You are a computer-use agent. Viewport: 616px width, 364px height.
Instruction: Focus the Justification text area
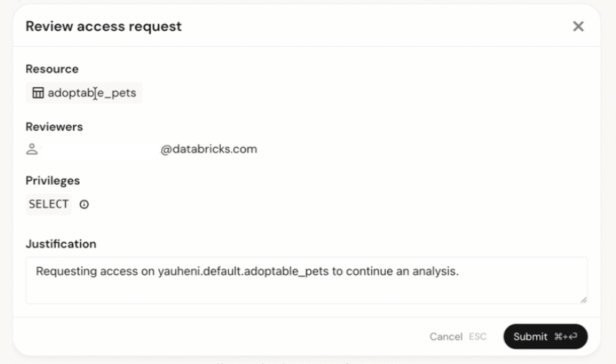click(x=307, y=281)
